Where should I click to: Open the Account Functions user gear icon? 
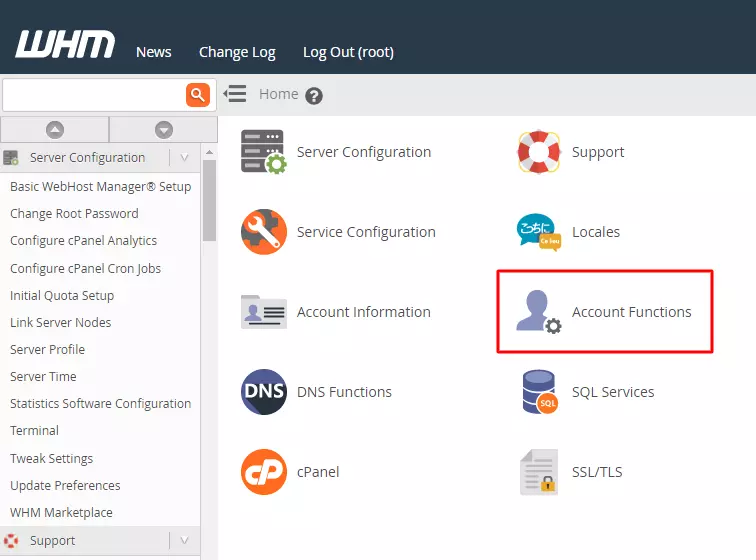539,312
